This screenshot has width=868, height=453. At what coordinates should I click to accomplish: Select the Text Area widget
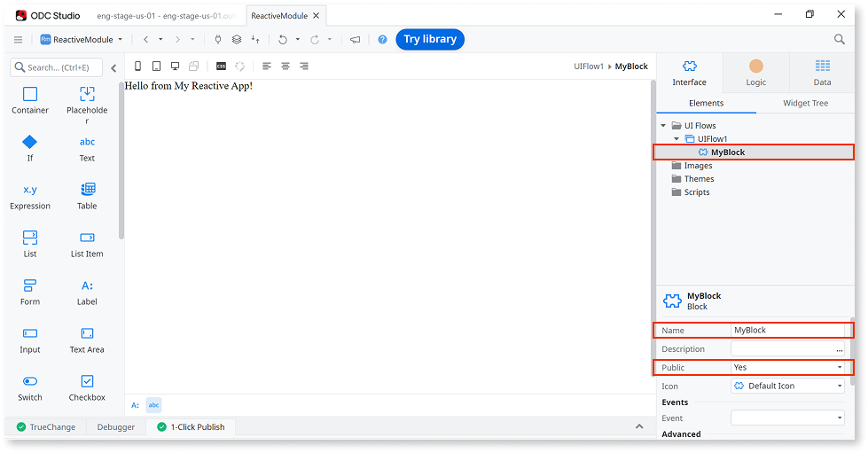coord(87,340)
